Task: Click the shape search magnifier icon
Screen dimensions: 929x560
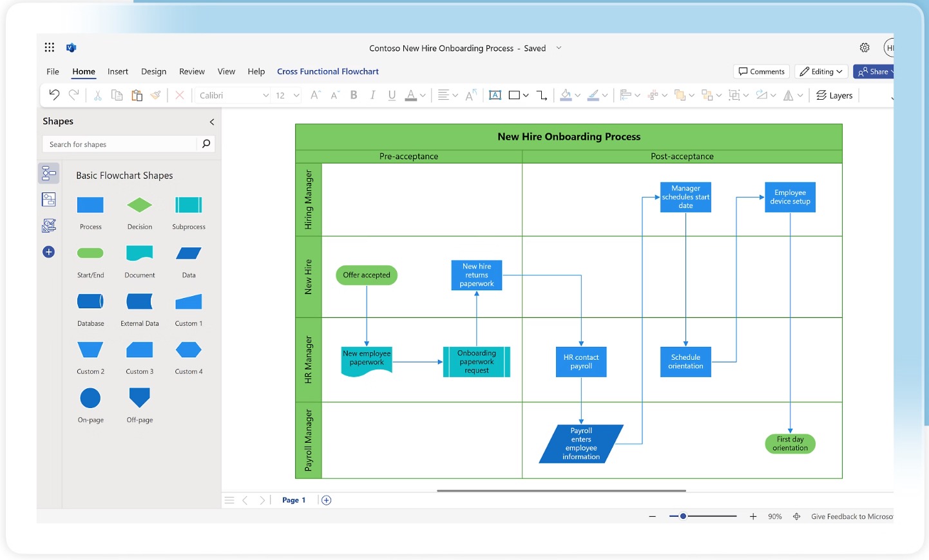Action: [206, 144]
